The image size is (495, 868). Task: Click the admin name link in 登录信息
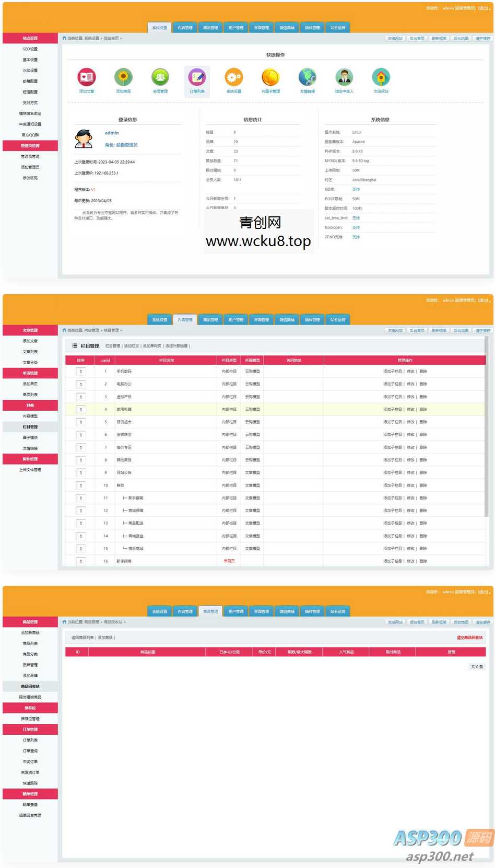tap(112, 133)
